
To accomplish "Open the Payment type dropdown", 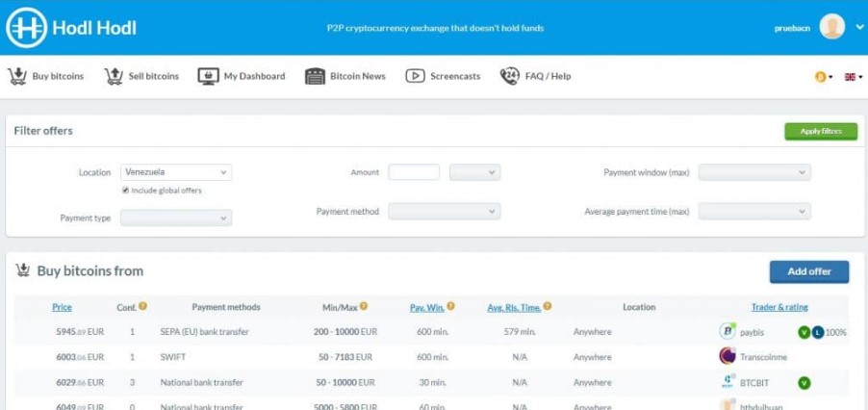I will pyautogui.click(x=176, y=218).
